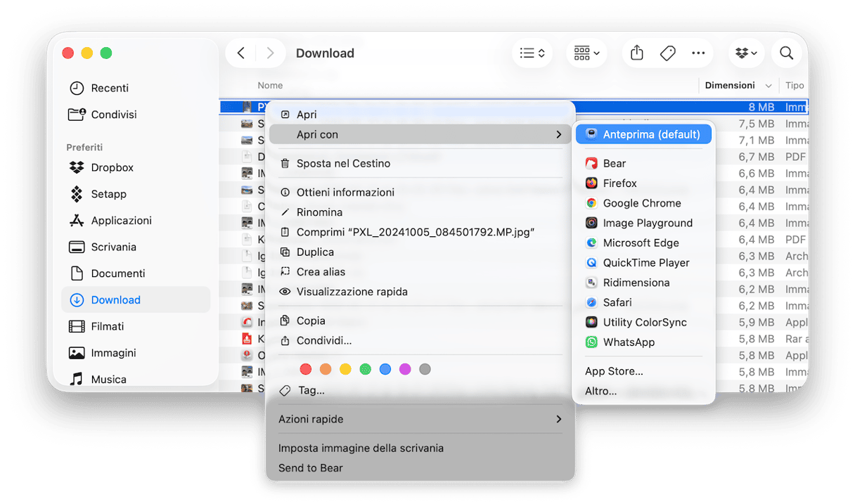This screenshot has width=855, height=504.
Task: Apply the green tag color
Action: (x=365, y=369)
